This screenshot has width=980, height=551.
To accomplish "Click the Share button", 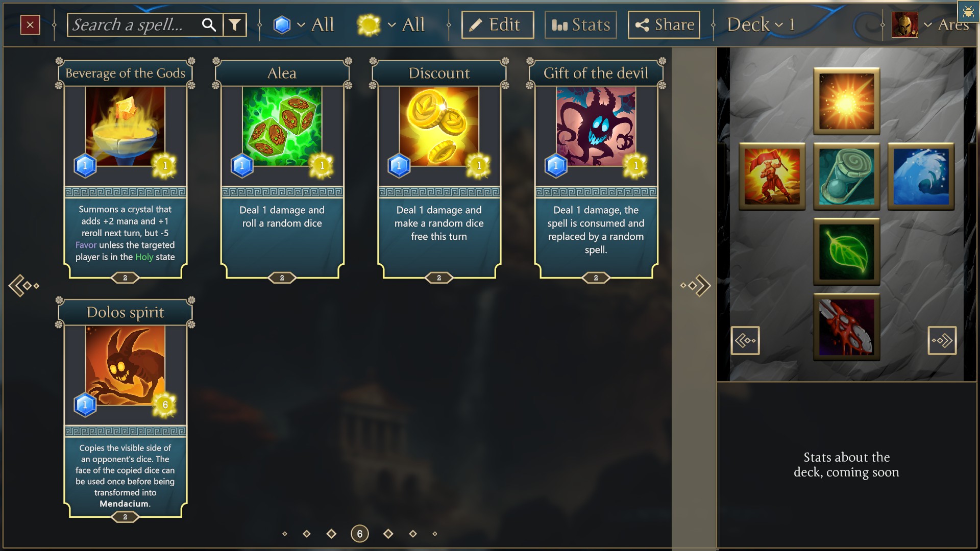I will (x=664, y=24).
